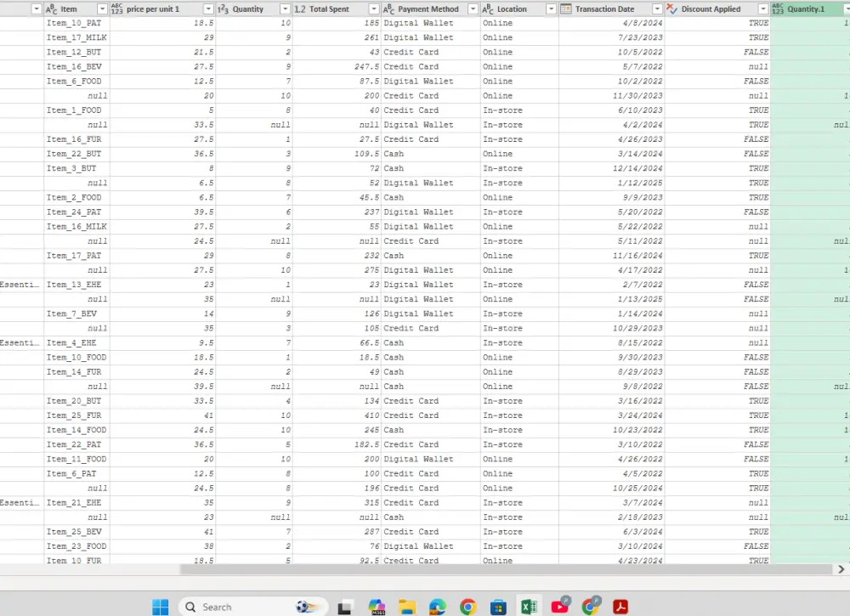Select the date cell 1/13/2025
This screenshot has width=850, height=616.
pyautogui.click(x=611, y=299)
